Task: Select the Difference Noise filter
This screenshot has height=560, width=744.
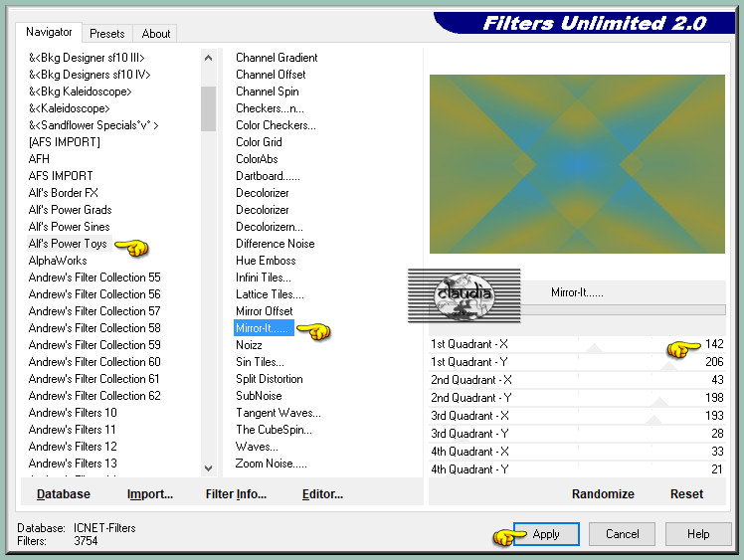Action: coord(276,244)
